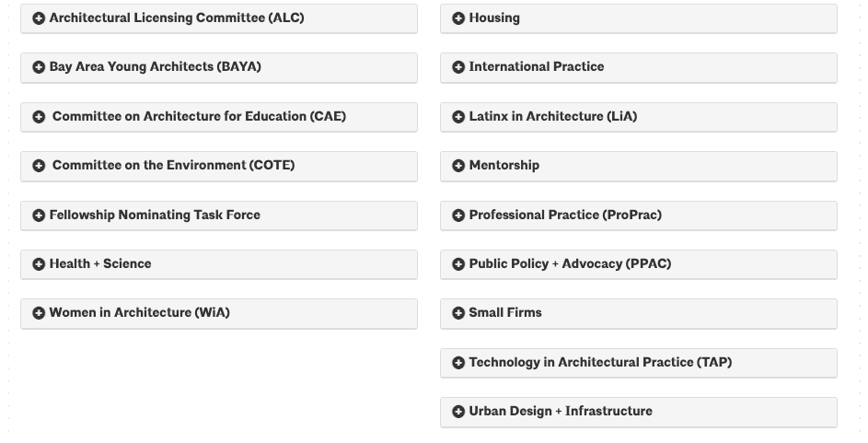Expand Public Policy + Advocacy (PPAC)
The height and width of the screenshot is (443, 868).
(x=570, y=264)
